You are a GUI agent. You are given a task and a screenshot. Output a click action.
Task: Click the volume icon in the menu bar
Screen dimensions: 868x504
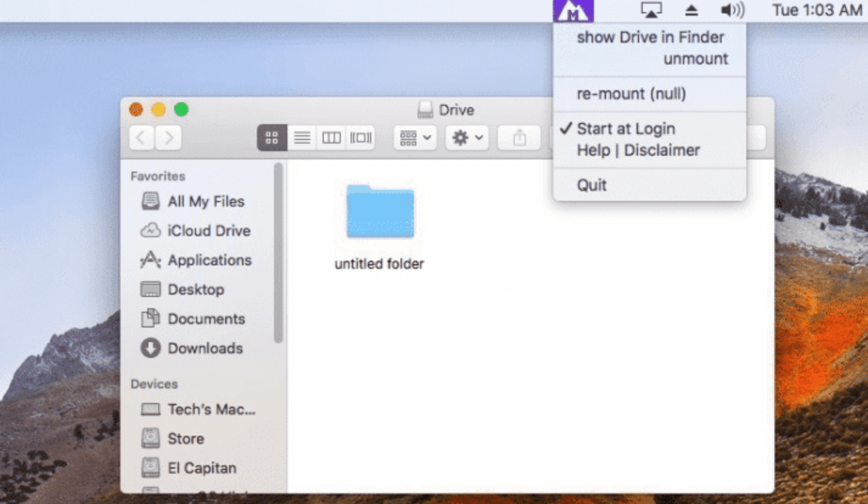pyautogui.click(x=732, y=9)
